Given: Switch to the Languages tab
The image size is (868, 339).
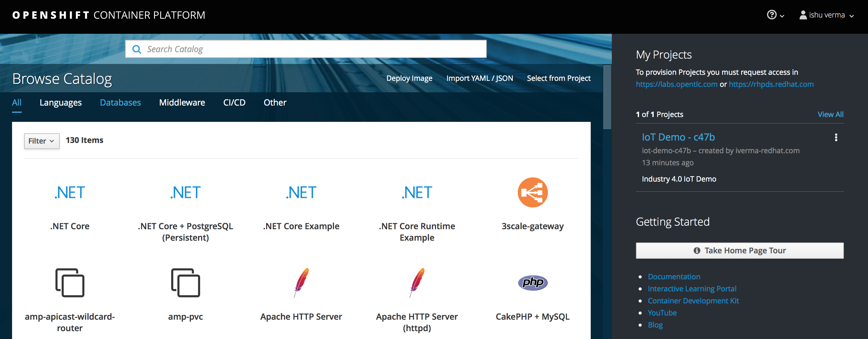Looking at the screenshot, I should coord(61,103).
